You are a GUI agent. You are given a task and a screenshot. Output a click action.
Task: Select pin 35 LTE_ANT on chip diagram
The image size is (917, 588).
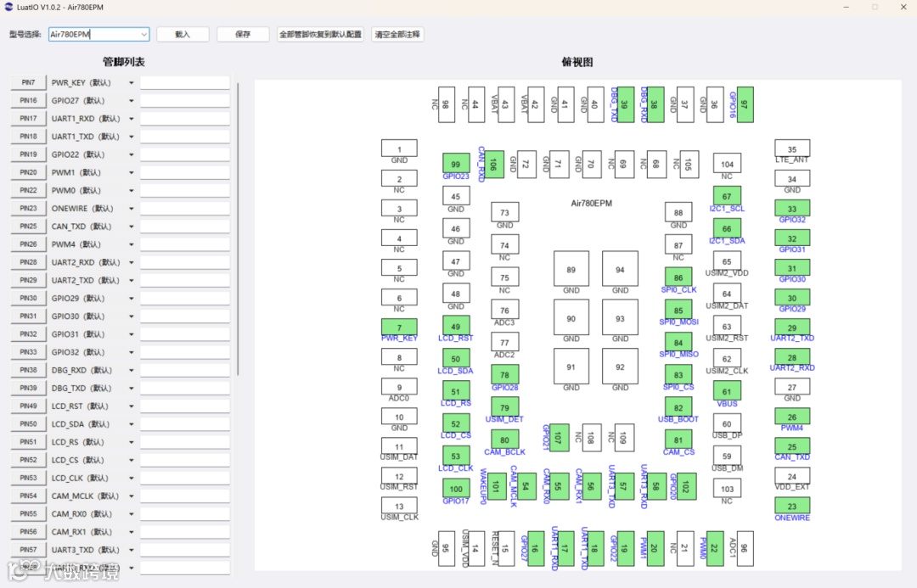792,149
